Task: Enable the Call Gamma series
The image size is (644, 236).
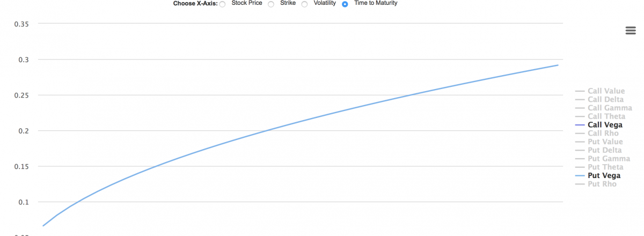Action: pyautogui.click(x=609, y=108)
